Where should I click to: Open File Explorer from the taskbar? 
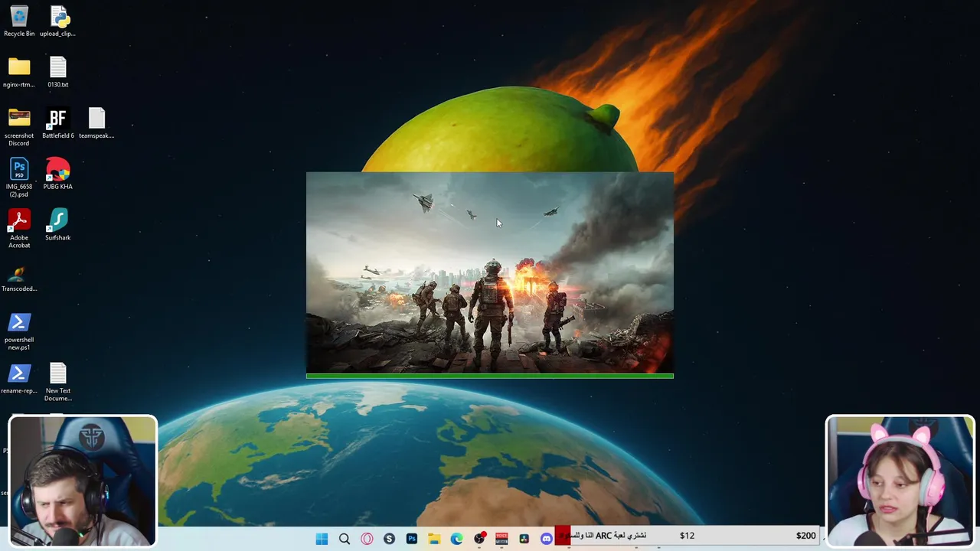(434, 539)
